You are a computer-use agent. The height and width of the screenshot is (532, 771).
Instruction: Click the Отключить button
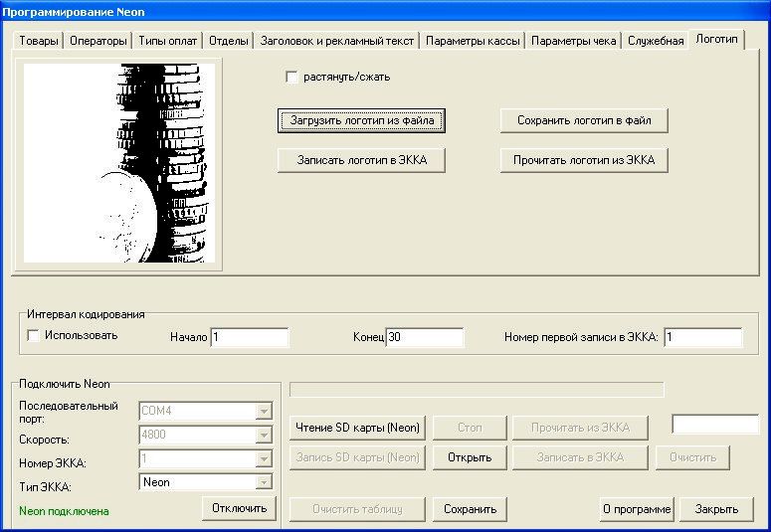pyautogui.click(x=239, y=508)
